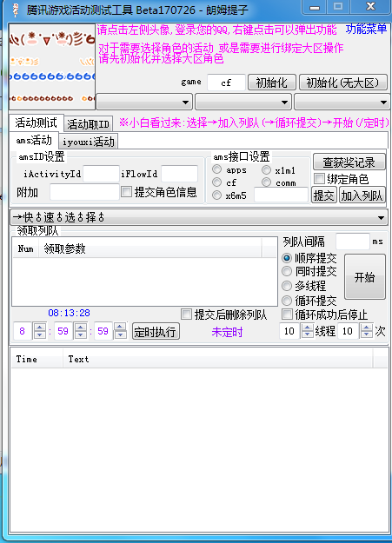Viewport: 392px width, 543px height.
Task: Expand the third region dropdown on right
Action: [342, 102]
